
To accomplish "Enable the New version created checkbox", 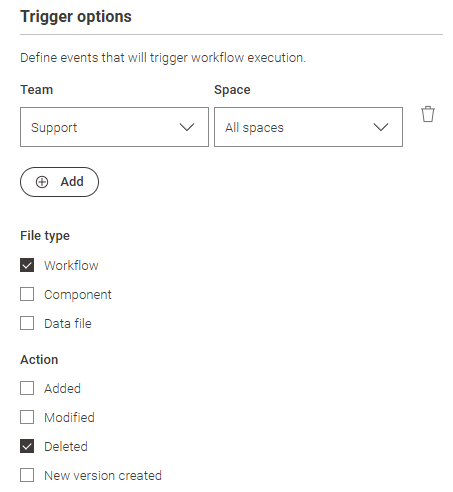I will point(27,475).
